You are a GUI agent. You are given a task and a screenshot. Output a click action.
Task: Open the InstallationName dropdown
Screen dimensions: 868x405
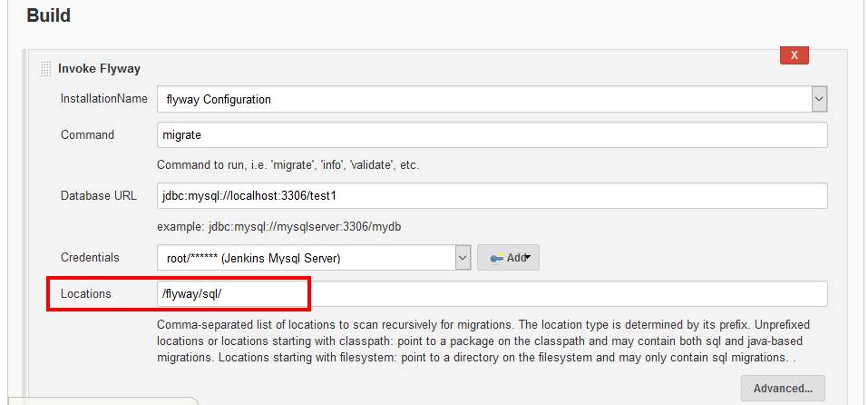coord(818,99)
